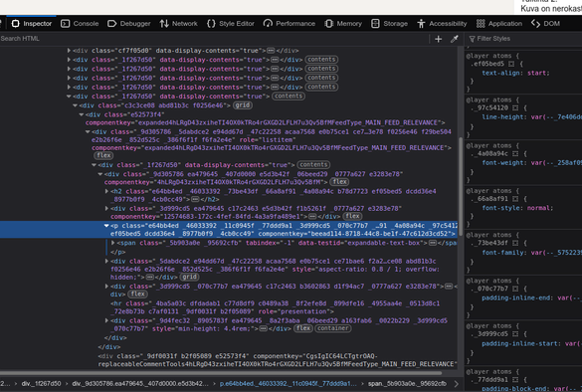Image resolution: width=582 pixels, height=392 pixels.
Task: Click ellipsis badge in aspect-ratio div
Action: pyautogui.click(x=150, y=277)
